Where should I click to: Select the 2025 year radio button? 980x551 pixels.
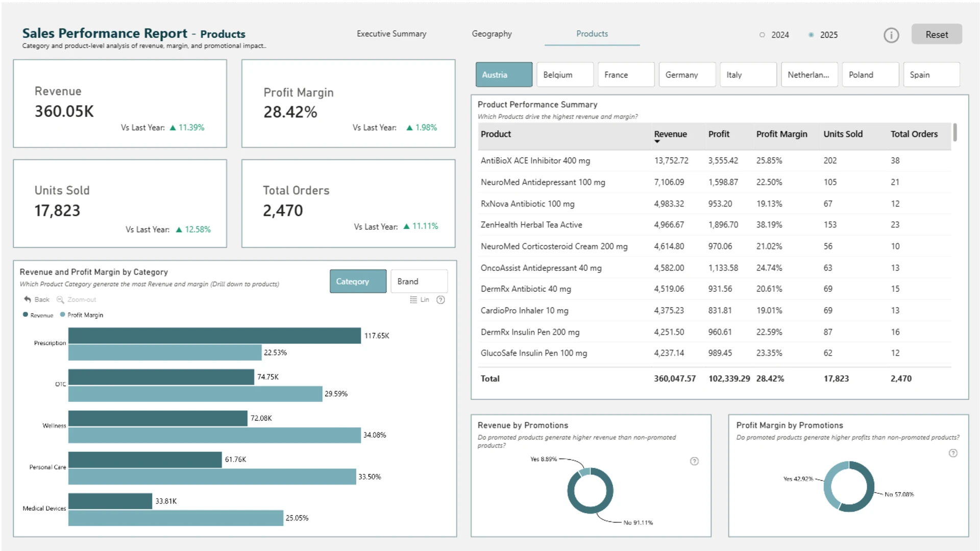click(811, 35)
